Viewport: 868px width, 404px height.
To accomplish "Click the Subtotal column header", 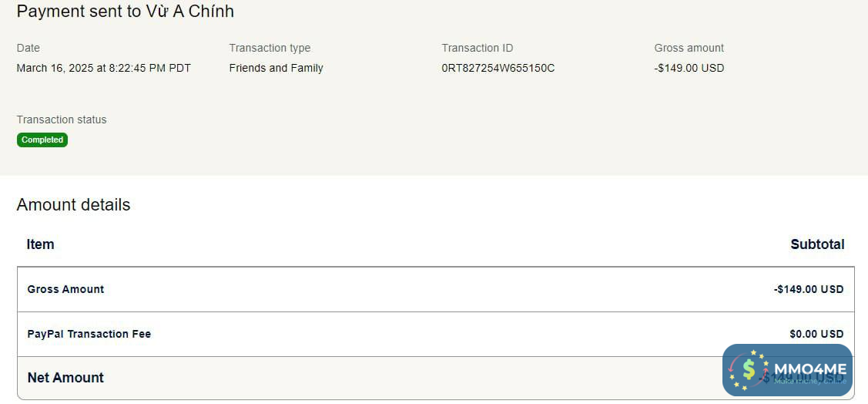I will pyautogui.click(x=817, y=244).
